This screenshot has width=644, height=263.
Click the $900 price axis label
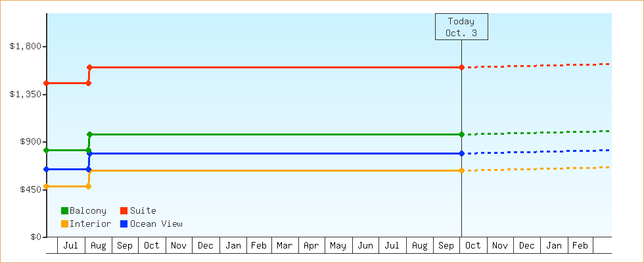(x=30, y=141)
